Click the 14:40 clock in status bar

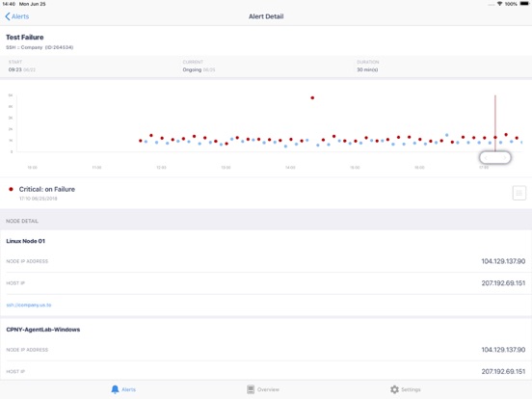(x=9, y=4)
